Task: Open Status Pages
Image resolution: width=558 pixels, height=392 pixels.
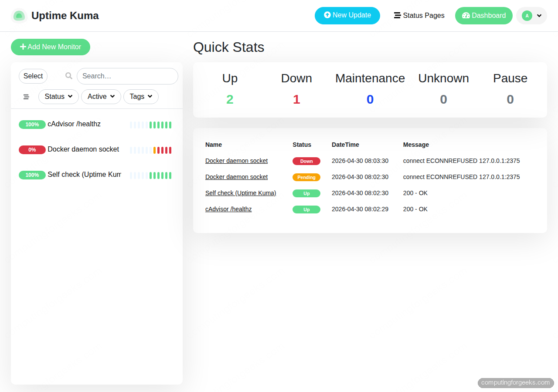Action: click(x=419, y=15)
